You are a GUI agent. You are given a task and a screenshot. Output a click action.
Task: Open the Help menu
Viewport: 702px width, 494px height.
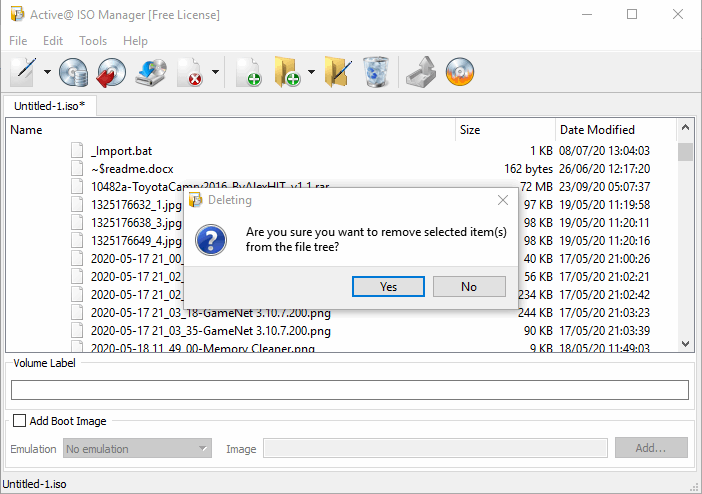pos(135,41)
